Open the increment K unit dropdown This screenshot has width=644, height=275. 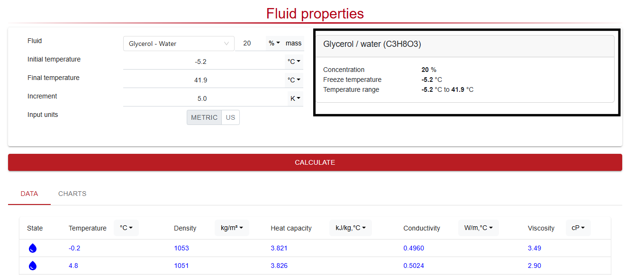point(295,98)
